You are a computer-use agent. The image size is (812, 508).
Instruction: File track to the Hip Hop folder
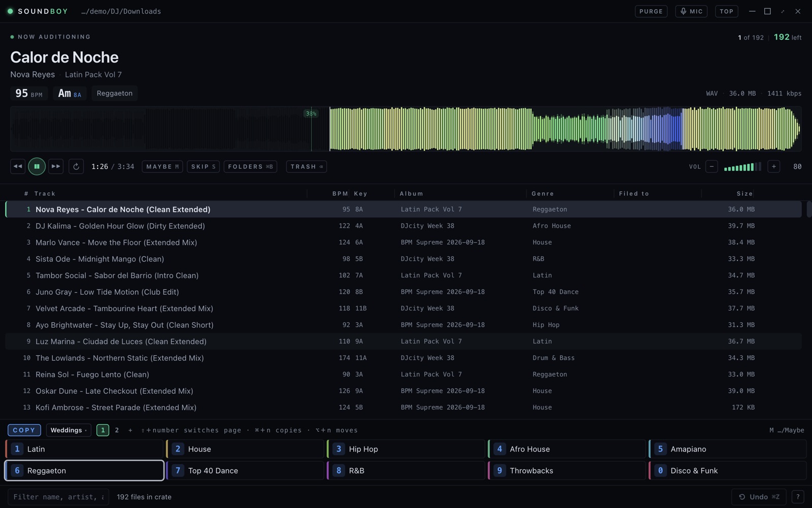406,449
